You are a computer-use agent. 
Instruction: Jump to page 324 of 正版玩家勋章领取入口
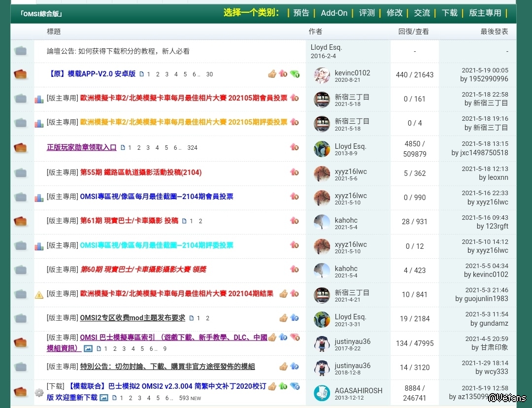[192, 148]
